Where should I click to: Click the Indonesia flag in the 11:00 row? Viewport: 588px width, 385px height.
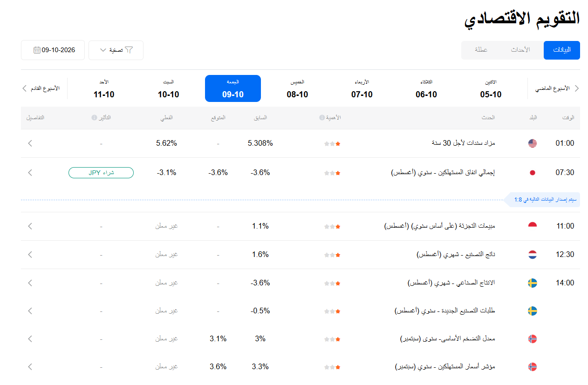pos(533,226)
